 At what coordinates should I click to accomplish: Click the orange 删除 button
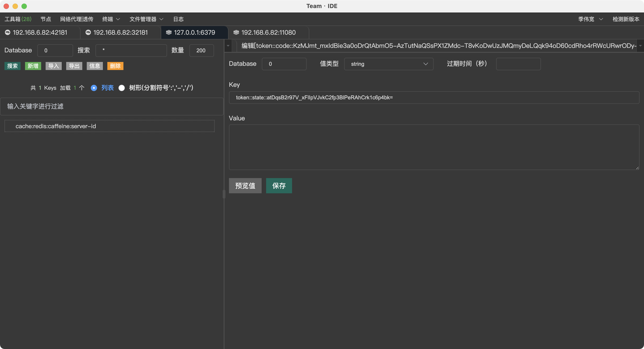[115, 66]
